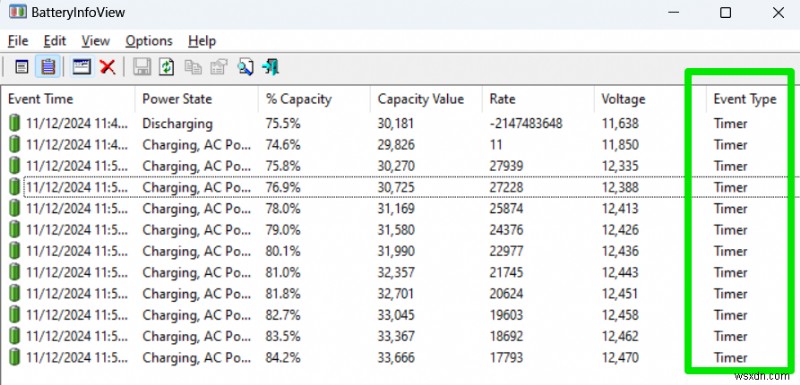
Task: Click the voltage value 12,388
Action: (x=620, y=187)
